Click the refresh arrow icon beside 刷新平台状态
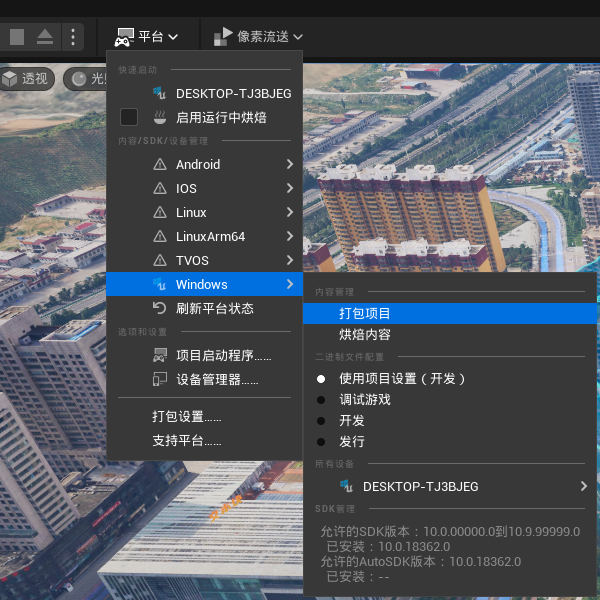The height and width of the screenshot is (600, 600). point(160,308)
